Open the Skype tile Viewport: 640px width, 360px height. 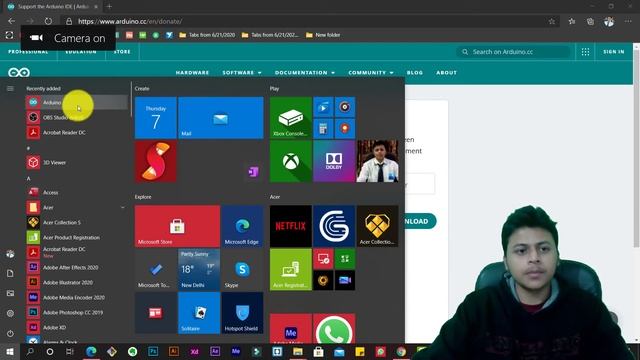(x=242, y=269)
